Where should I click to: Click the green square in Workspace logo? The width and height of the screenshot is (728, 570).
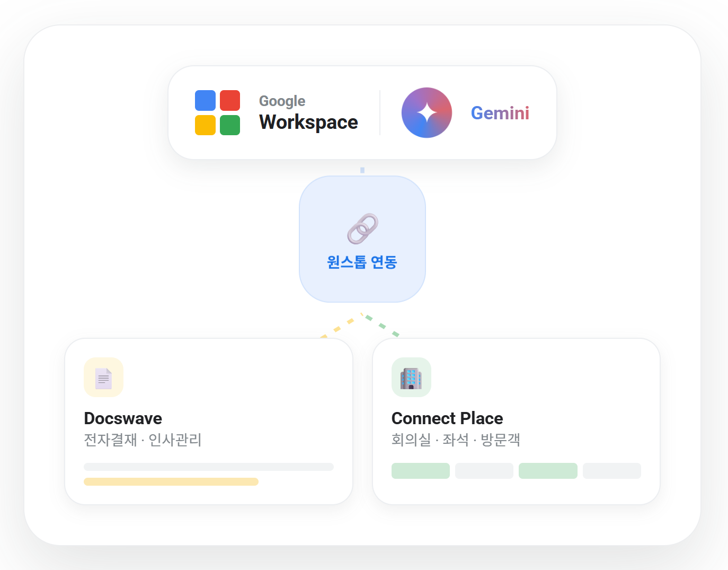click(230, 125)
